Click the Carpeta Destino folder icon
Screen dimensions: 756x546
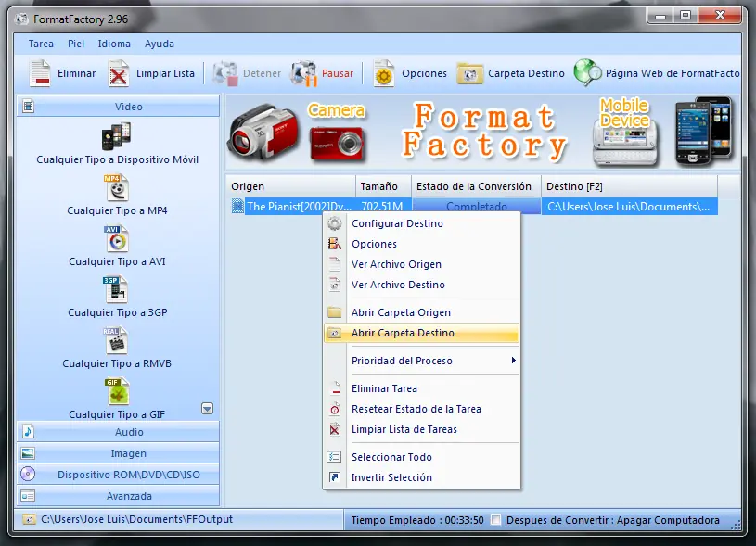tap(469, 74)
